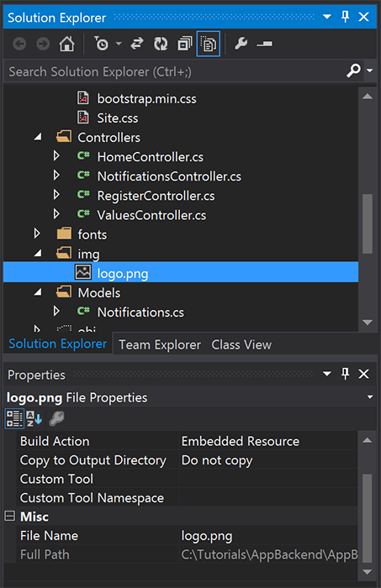Image resolution: width=381 pixels, height=588 pixels.
Task: Toggle Show All Files button
Action: 209,44
